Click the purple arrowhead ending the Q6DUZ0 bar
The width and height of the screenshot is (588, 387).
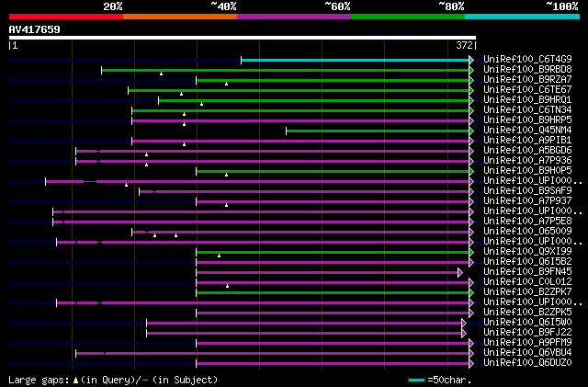471,364
